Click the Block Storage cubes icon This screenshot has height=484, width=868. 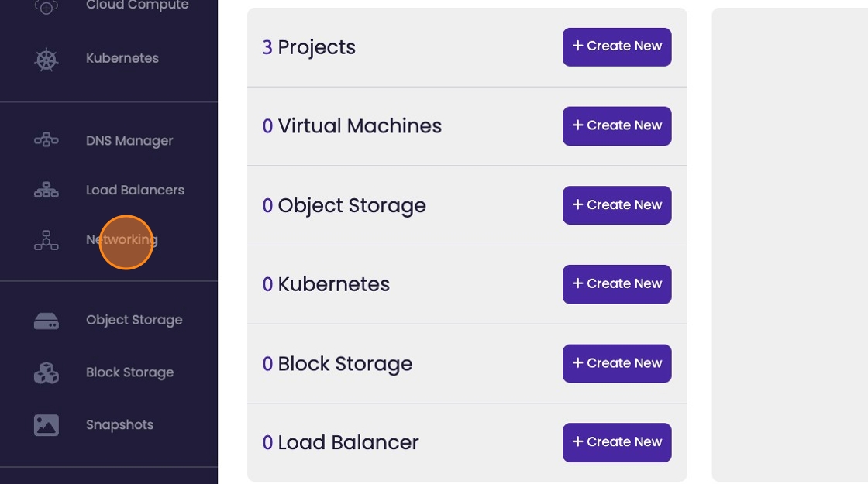[x=46, y=372]
